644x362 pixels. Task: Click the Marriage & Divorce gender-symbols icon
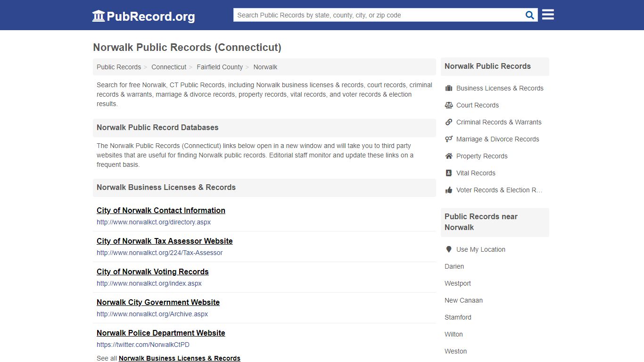point(449,139)
